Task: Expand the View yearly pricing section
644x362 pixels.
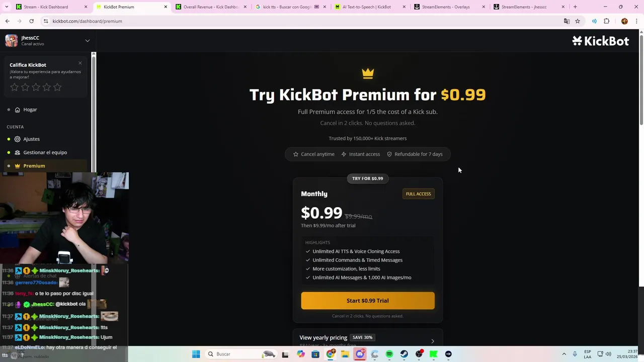Action: tap(432, 341)
